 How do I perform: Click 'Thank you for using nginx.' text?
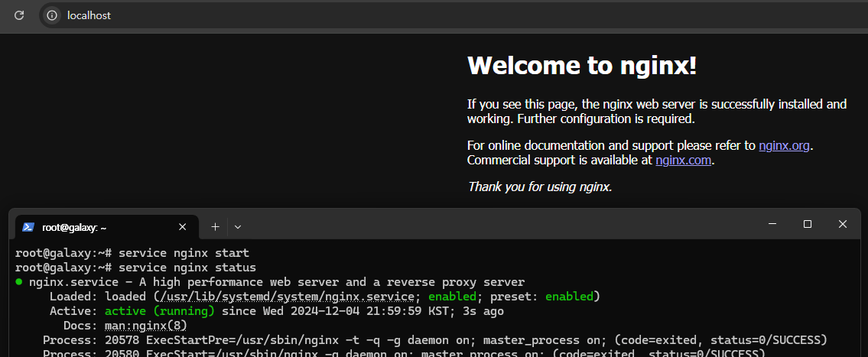click(540, 187)
